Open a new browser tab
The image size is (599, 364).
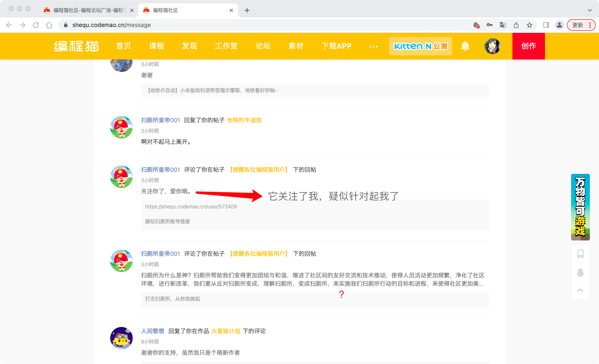coord(247,10)
